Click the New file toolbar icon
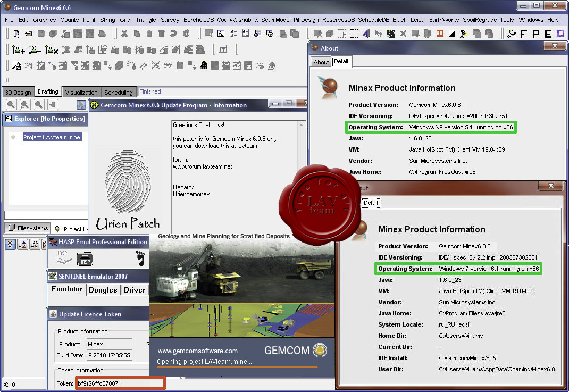The height and width of the screenshot is (392, 569). (16, 34)
